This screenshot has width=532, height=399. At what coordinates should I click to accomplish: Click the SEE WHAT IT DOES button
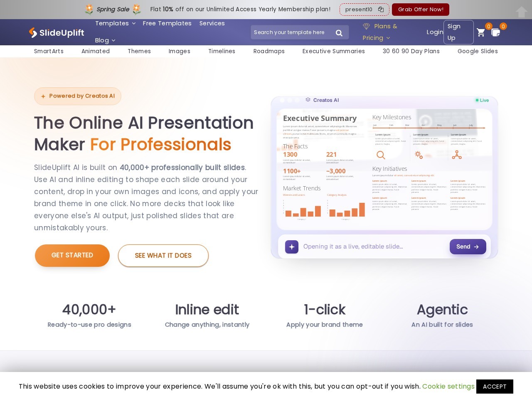click(163, 256)
